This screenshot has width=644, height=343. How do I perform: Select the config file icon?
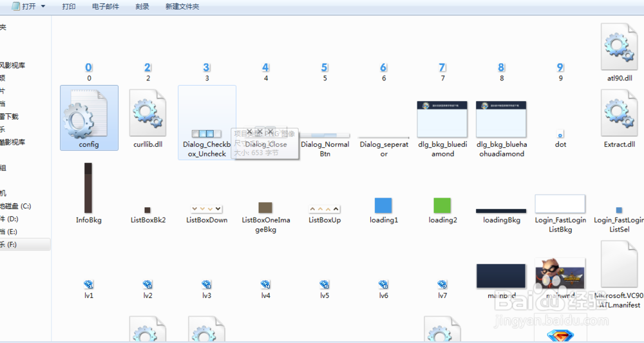[x=85, y=115]
